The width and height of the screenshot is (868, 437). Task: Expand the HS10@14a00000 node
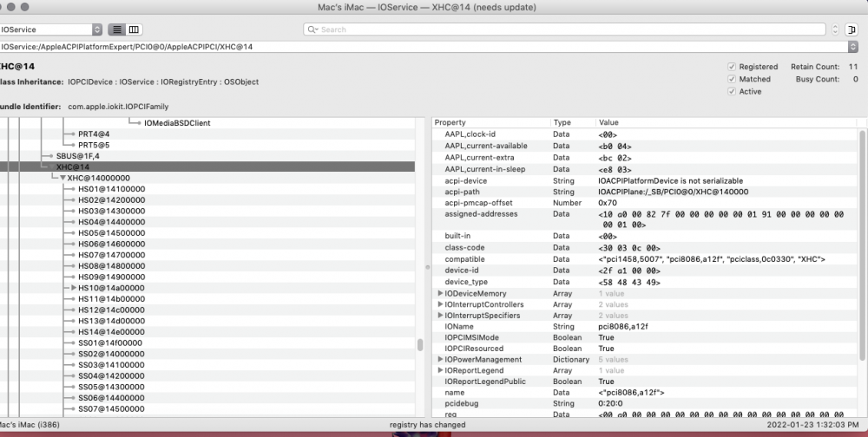(x=73, y=288)
